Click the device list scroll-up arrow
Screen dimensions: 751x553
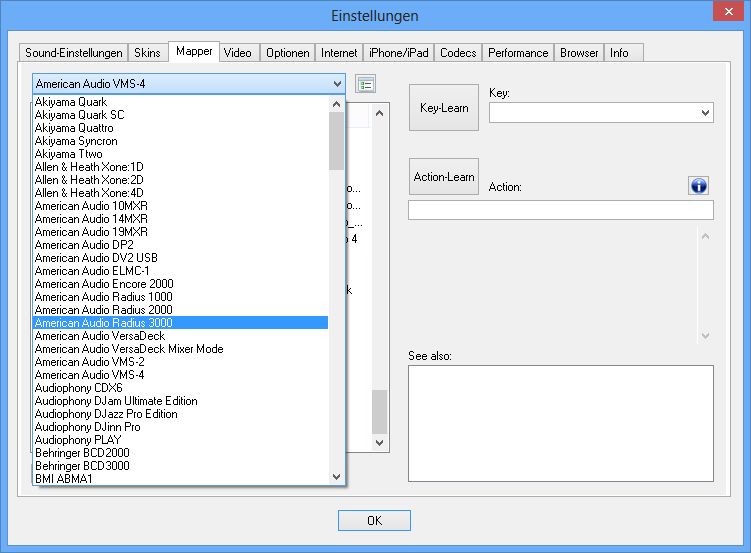336,104
